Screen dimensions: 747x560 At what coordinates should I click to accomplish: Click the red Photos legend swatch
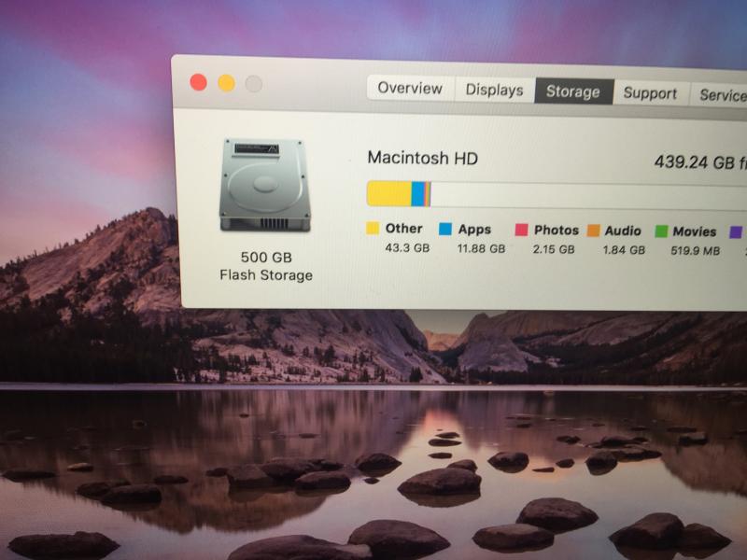(521, 230)
